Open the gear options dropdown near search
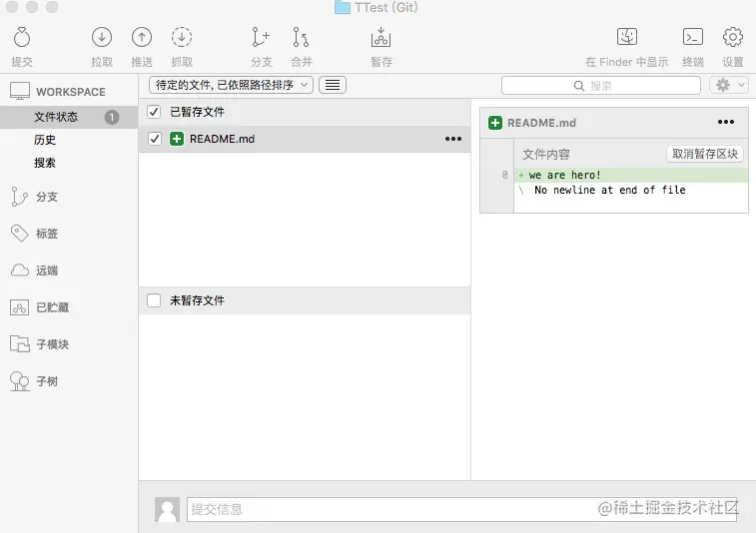The image size is (756, 533). pyautogui.click(x=728, y=85)
